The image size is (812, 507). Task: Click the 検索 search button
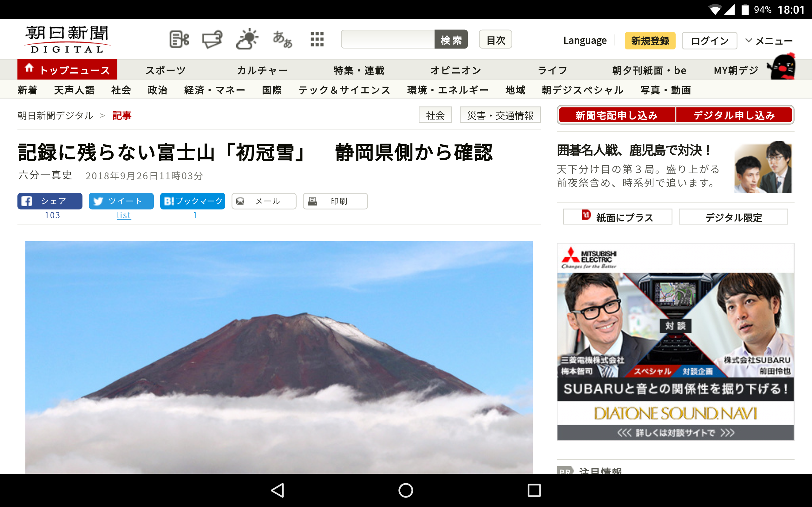(451, 40)
